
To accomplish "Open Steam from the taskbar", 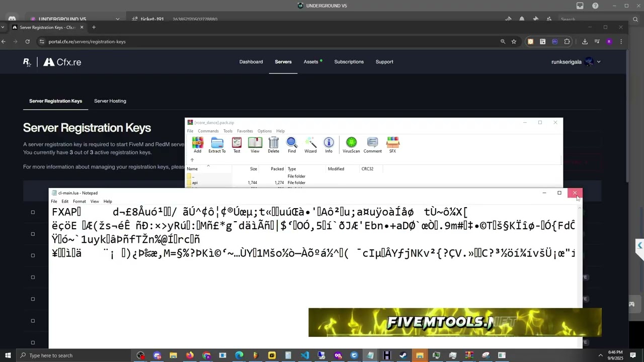I will pyautogui.click(x=403, y=355).
